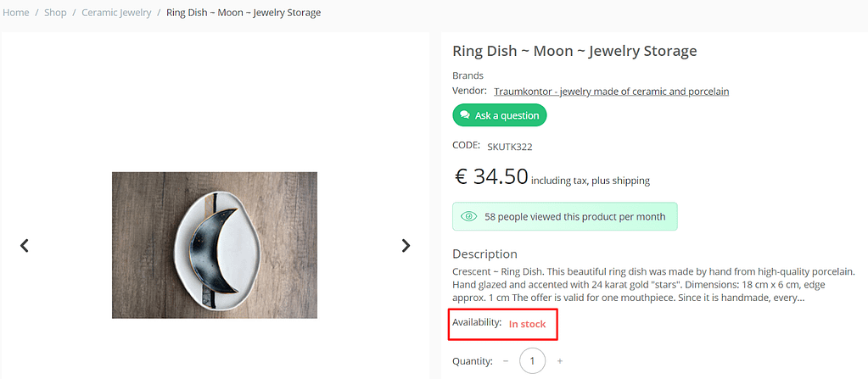Click the € 34.50 price
This screenshot has width=868, height=379.
coord(491,176)
